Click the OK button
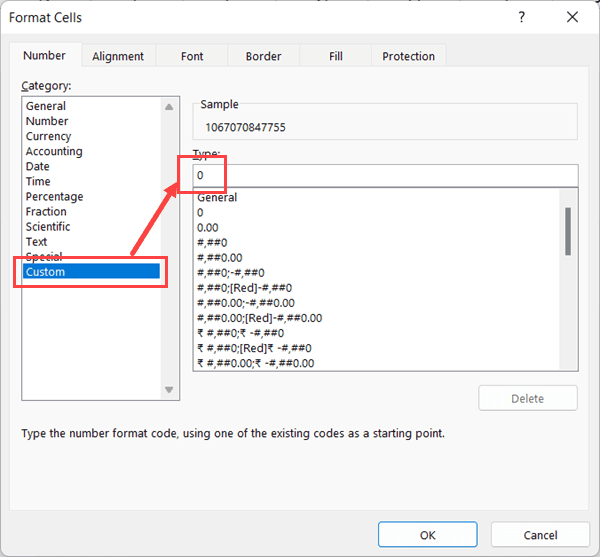Viewport: 600px width, 557px height. [x=427, y=535]
